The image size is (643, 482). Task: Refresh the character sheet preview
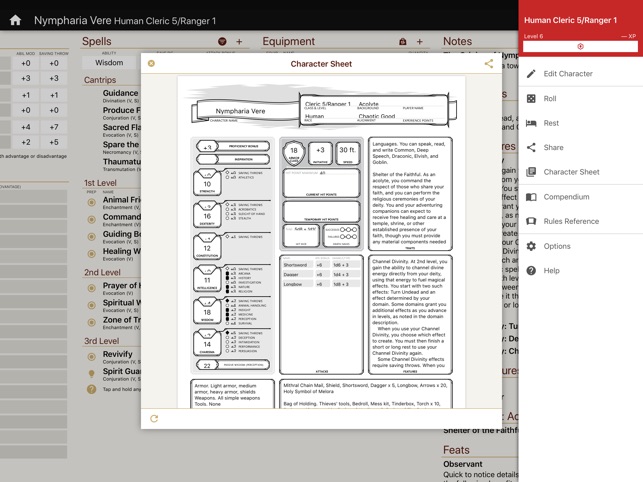point(154,419)
